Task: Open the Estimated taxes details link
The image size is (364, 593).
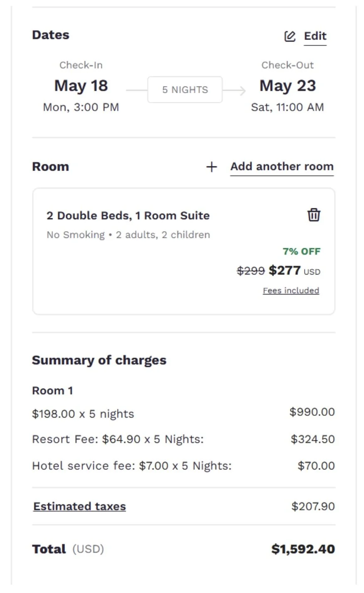Action: pyautogui.click(x=79, y=507)
